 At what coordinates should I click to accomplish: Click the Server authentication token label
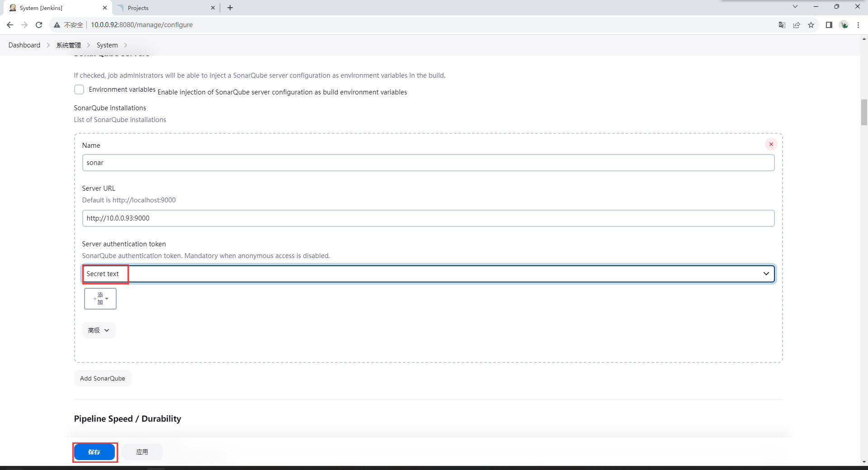pyautogui.click(x=124, y=244)
